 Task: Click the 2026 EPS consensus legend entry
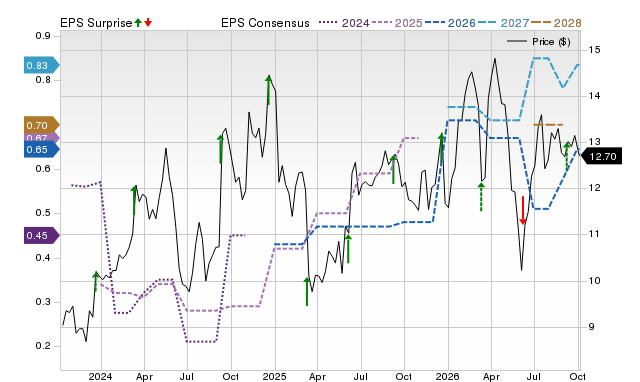[x=450, y=23]
